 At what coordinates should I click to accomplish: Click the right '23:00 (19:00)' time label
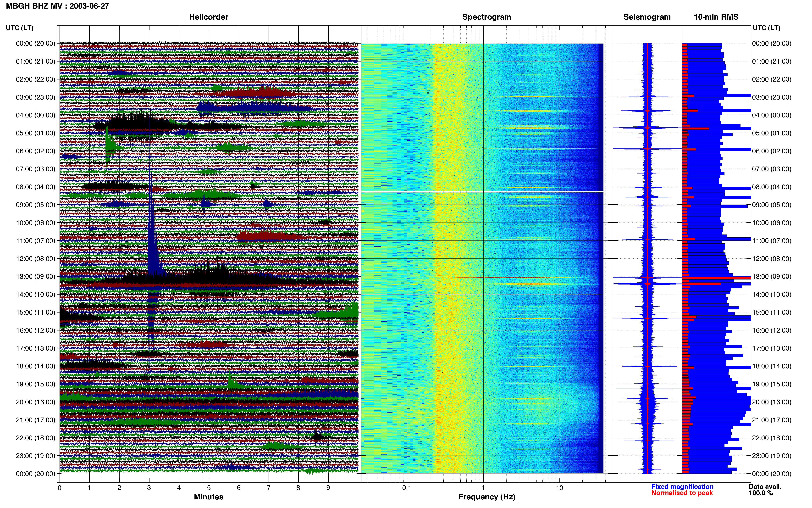tap(772, 456)
